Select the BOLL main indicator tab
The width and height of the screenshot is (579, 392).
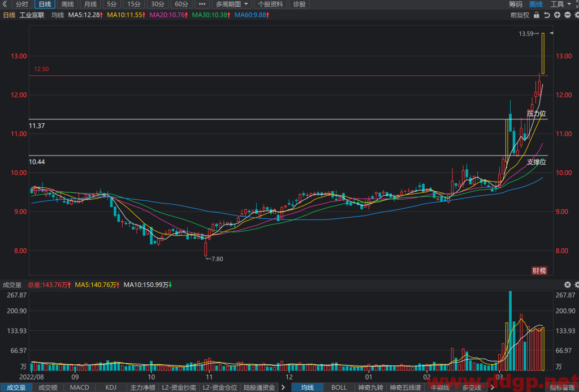coord(339,387)
